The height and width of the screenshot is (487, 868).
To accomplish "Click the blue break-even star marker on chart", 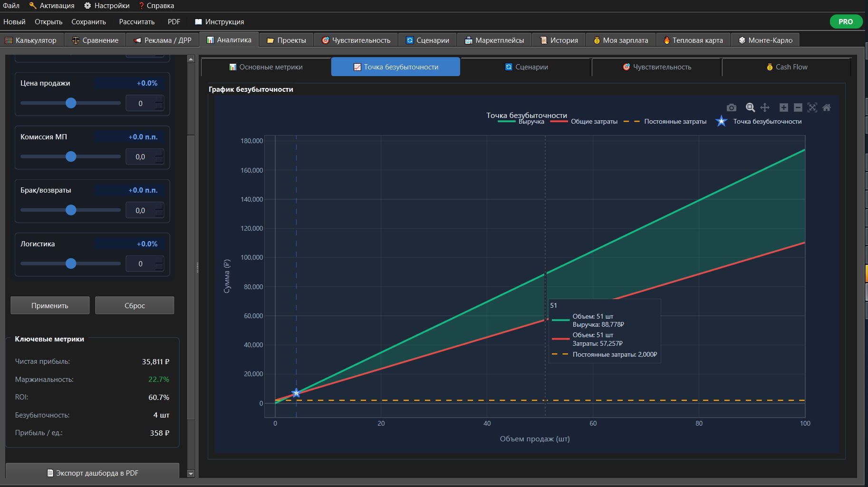I will tap(296, 393).
